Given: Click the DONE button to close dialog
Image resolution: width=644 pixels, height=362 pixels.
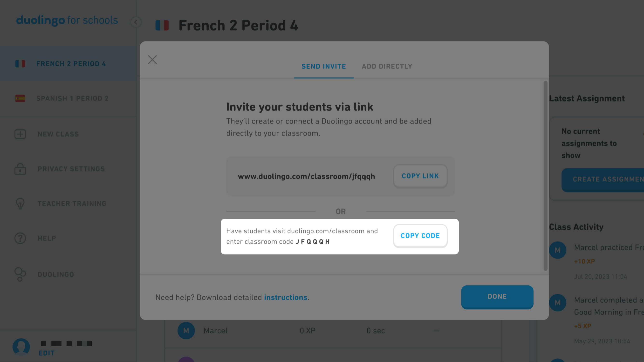Looking at the screenshot, I should click(x=497, y=297).
